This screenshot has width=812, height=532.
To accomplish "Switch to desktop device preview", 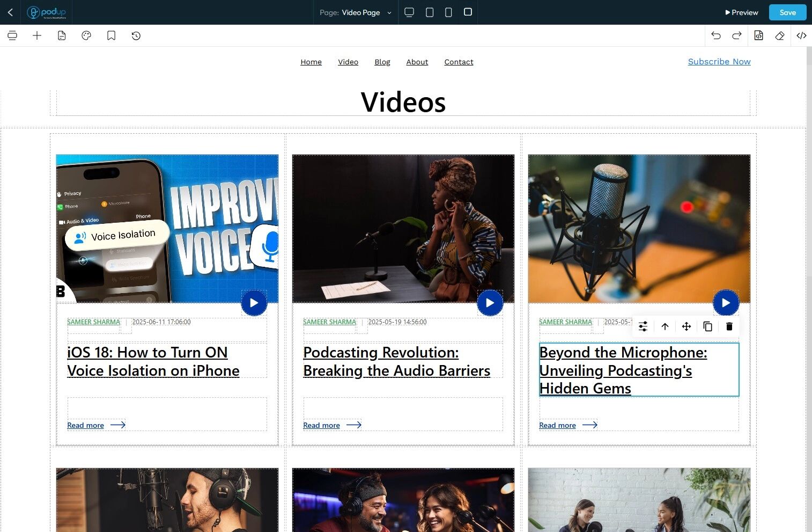I will [x=409, y=12].
